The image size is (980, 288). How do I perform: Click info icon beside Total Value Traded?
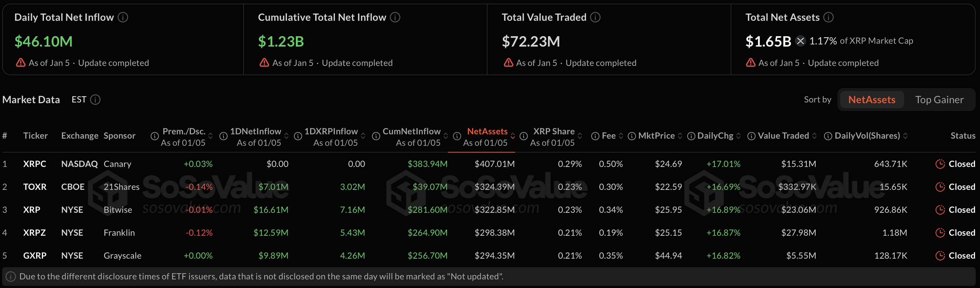coord(595,17)
